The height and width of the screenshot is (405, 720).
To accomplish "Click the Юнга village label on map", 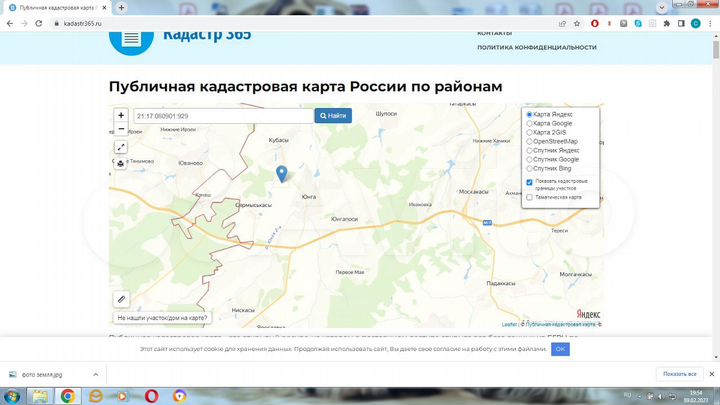I will click(x=309, y=197).
